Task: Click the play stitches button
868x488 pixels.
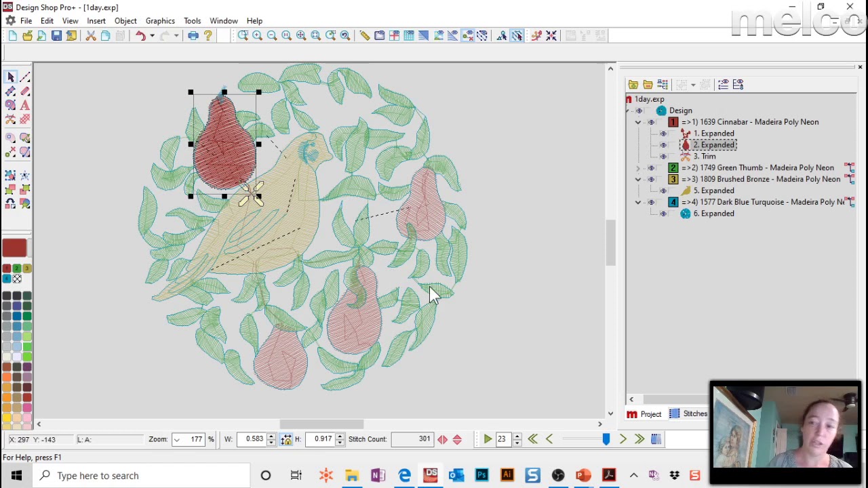Action: (x=488, y=440)
